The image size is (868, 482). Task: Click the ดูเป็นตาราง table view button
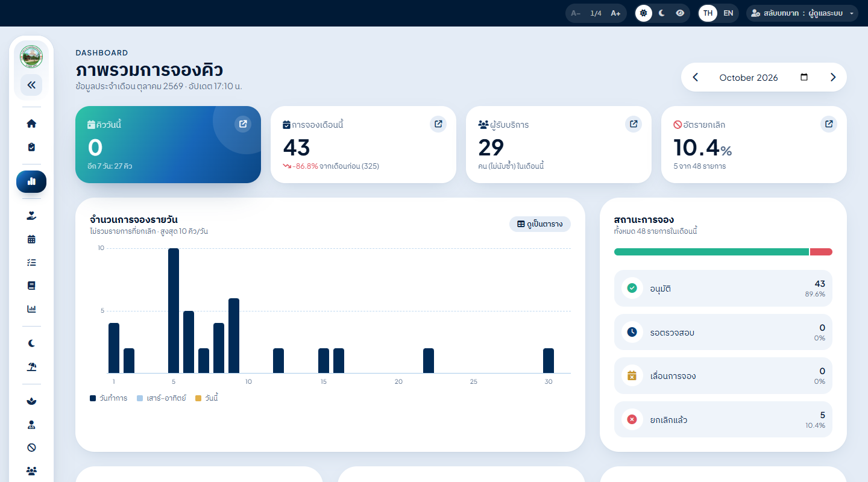[540, 224]
